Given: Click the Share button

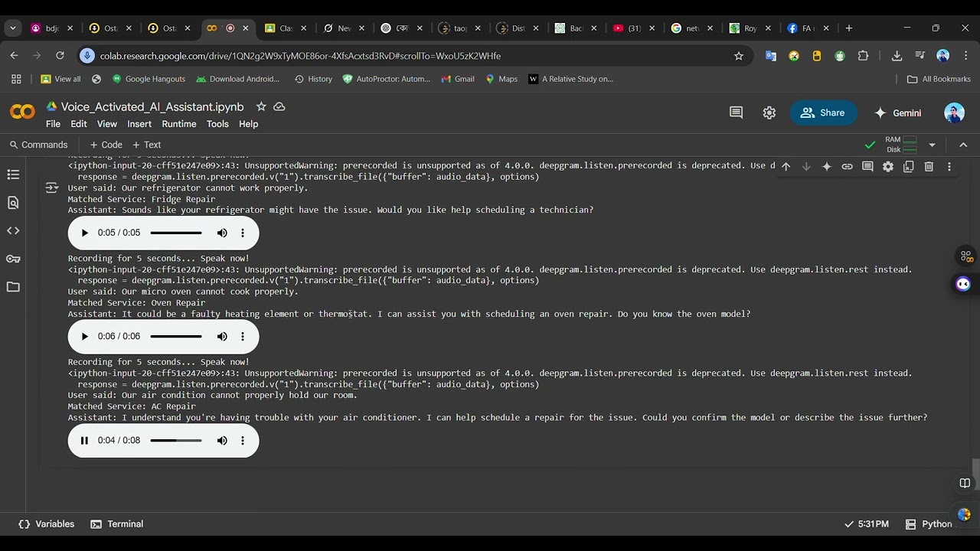Looking at the screenshot, I should point(823,112).
